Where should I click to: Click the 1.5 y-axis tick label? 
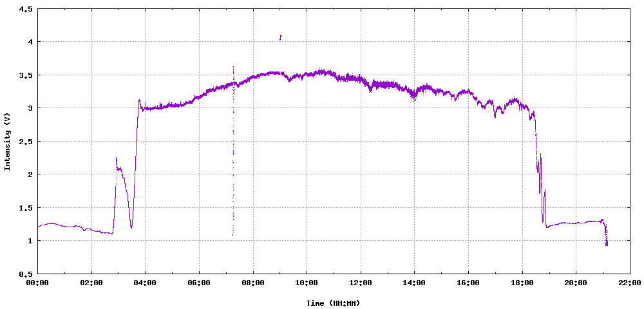[26, 208]
